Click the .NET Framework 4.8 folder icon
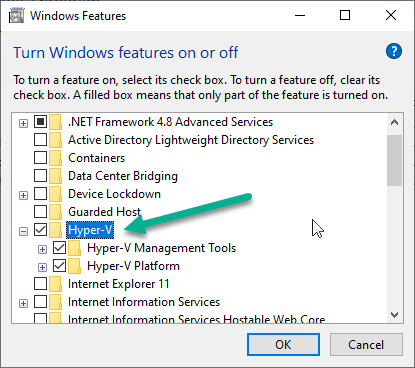 coord(55,122)
